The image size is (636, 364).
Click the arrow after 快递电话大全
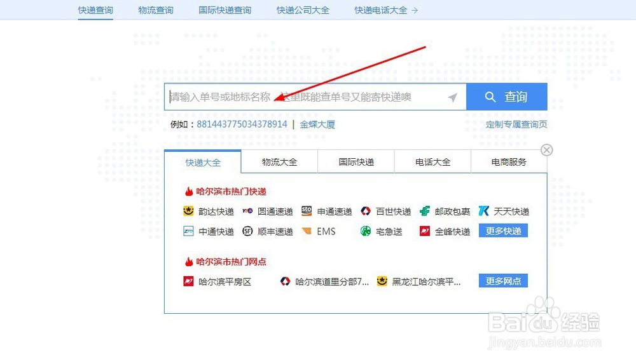point(415,11)
